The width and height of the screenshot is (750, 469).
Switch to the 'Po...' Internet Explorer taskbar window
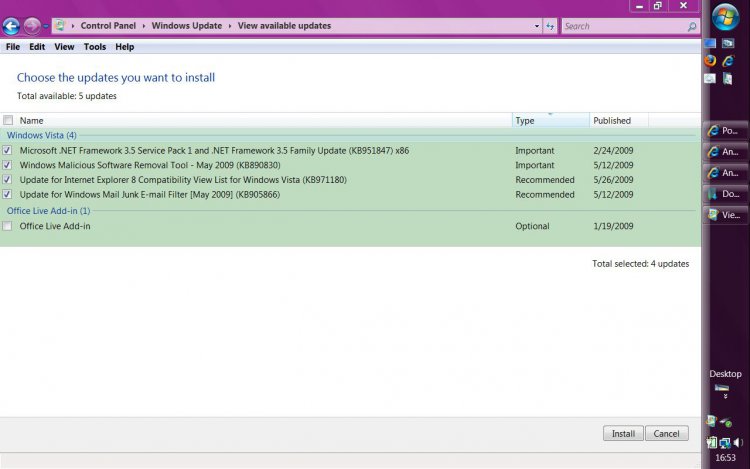[725, 131]
